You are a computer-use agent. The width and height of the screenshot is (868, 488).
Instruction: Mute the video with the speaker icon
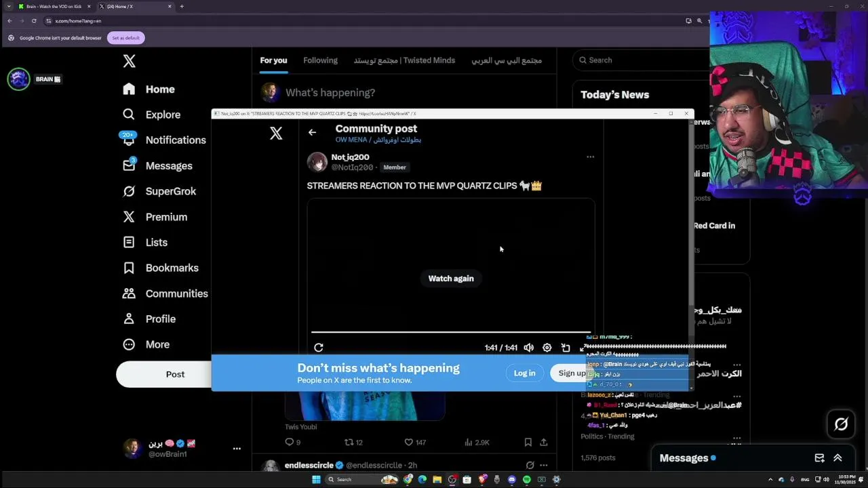click(529, 348)
